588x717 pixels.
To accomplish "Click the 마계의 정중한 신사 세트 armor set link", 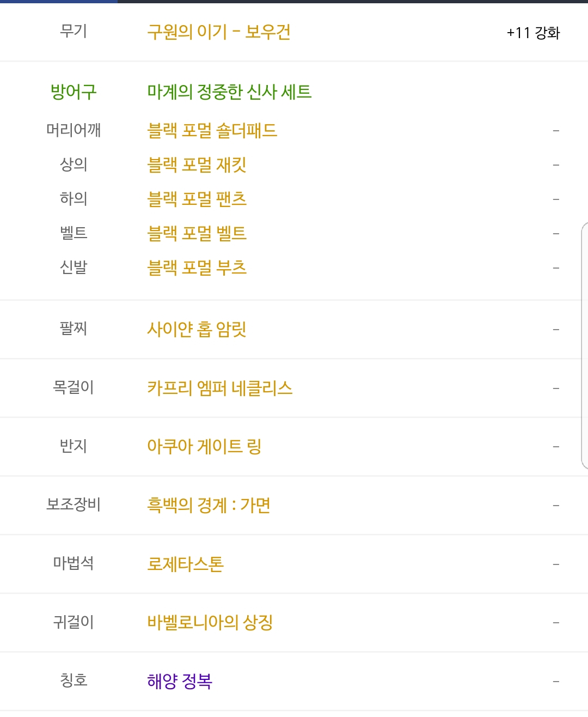I will click(229, 92).
